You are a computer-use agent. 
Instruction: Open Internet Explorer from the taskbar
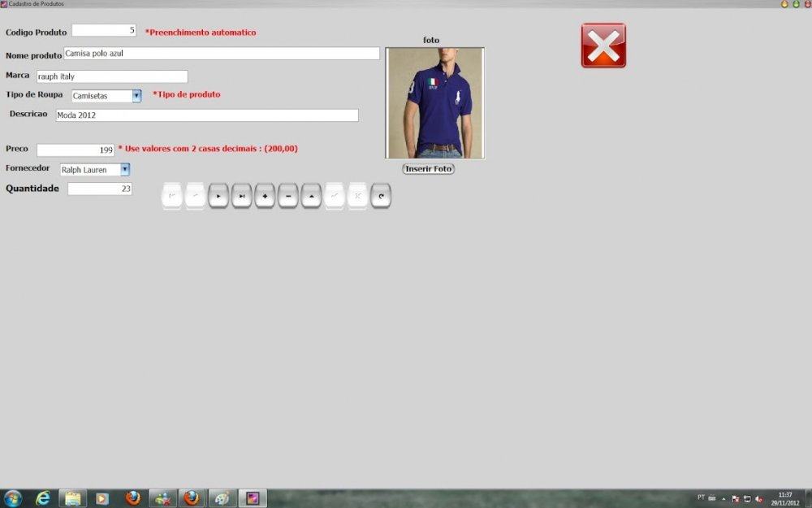click(43, 498)
